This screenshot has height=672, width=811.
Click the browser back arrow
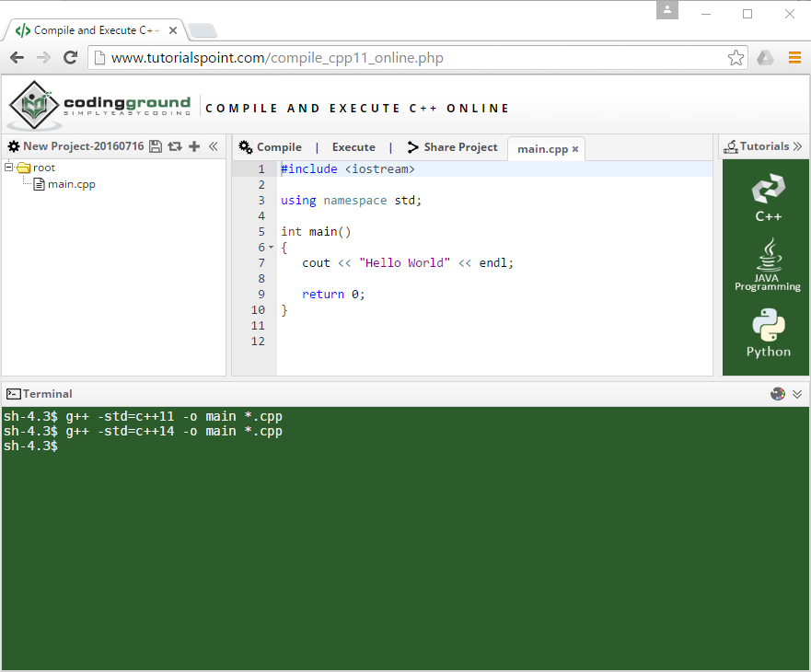click(17, 57)
